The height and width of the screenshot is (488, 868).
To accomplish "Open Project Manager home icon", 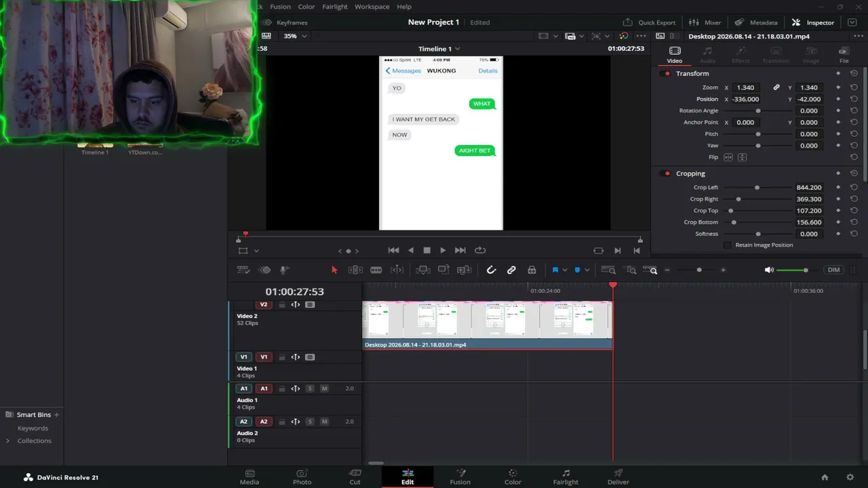I will pos(825,477).
